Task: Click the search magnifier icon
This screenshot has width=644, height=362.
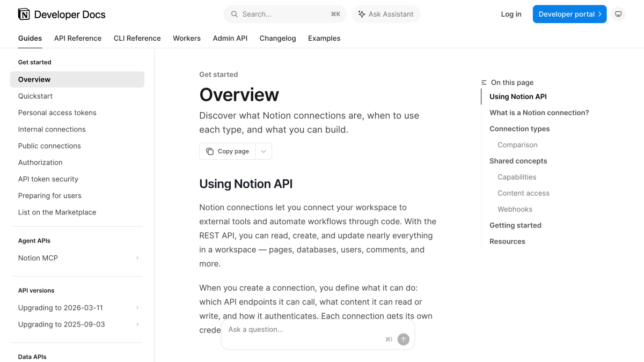Action: (235, 14)
